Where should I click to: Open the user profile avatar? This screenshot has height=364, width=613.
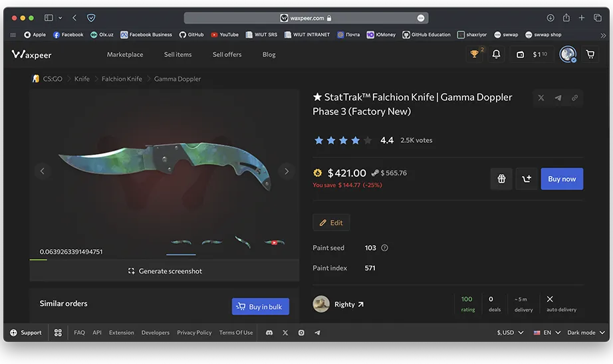point(568,54)
